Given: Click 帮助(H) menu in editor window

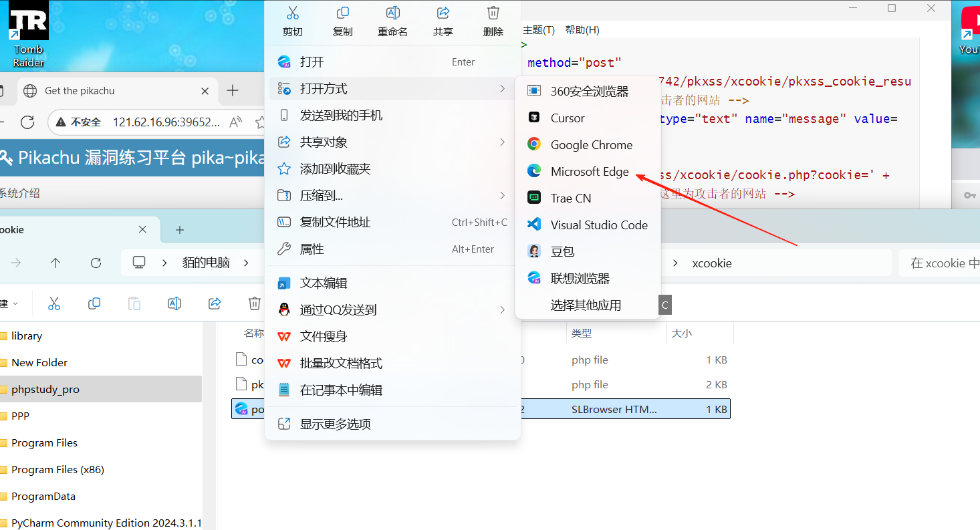Looking at the screenshot, I should 582,30.
